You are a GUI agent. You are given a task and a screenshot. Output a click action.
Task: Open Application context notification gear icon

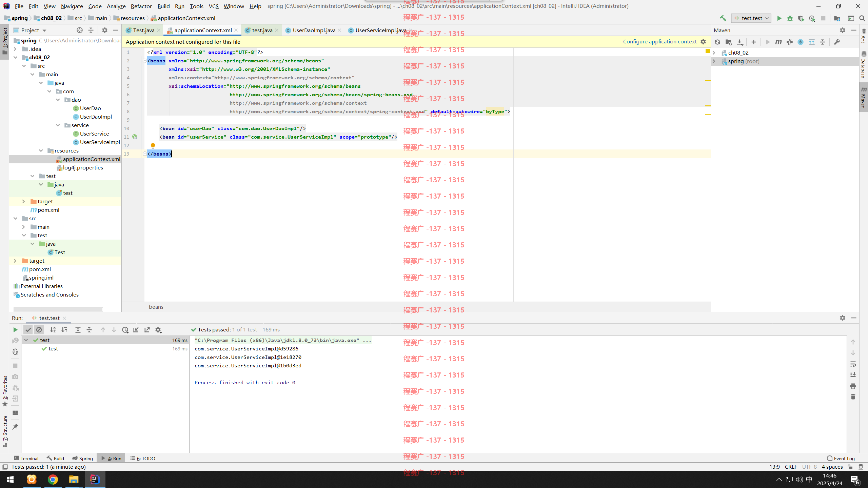tap(703, 42)
